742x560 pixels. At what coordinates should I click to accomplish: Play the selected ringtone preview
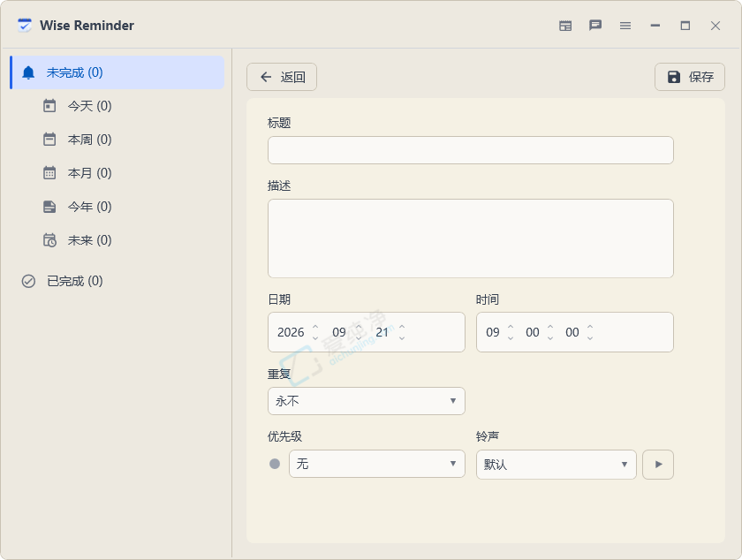tap(658, 465)
